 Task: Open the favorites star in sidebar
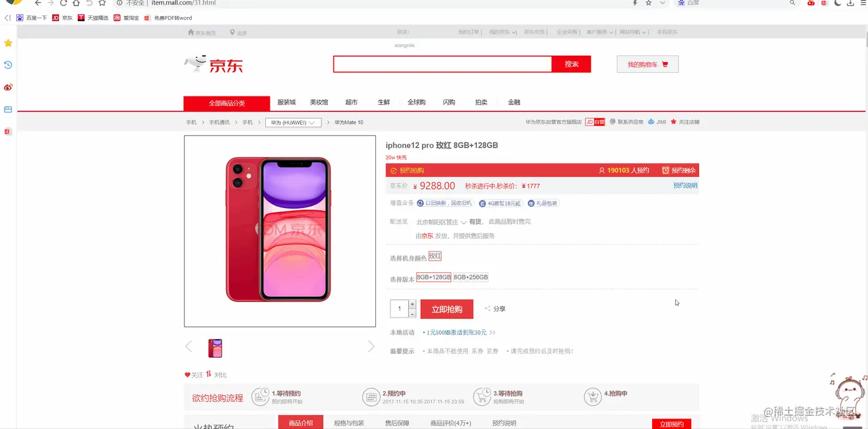(x=8, y=43)
